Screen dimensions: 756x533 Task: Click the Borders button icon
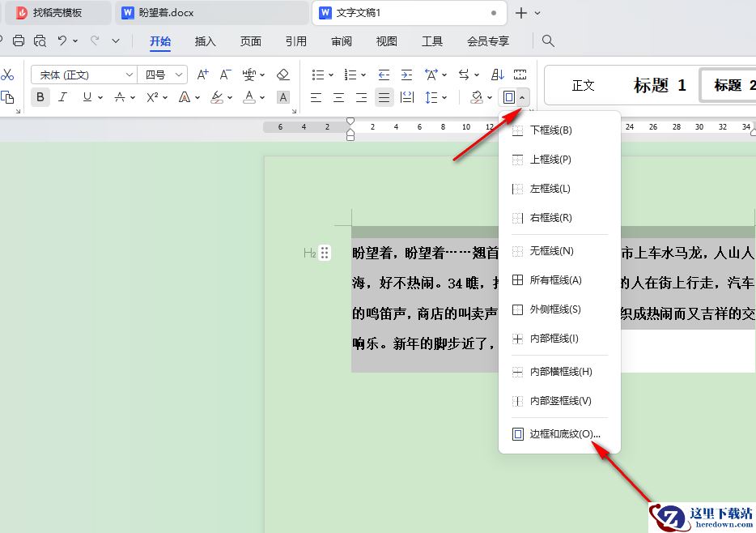[x=508, y=97]
